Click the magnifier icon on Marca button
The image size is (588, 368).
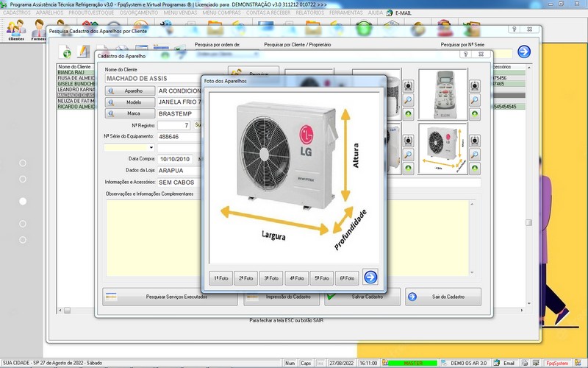pyautogui.click(x=112, y=113)
